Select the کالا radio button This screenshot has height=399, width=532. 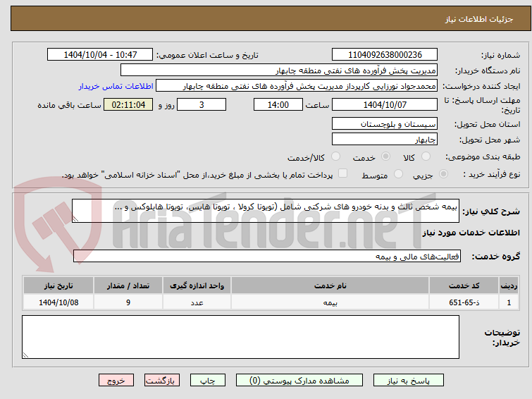pyautogui.click(x=426, y=156)
